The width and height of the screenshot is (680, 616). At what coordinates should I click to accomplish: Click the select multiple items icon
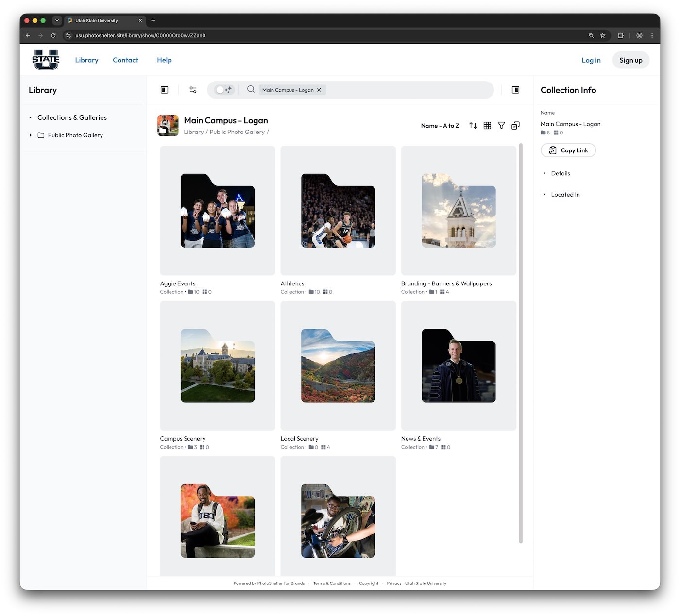(515, 126)
